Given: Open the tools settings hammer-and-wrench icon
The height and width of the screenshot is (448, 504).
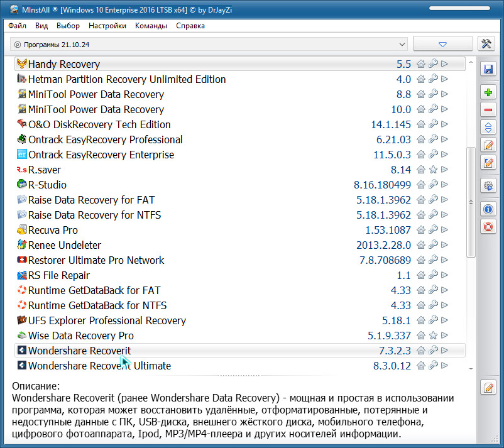Looking at the screenshot, I should [487, 44].
